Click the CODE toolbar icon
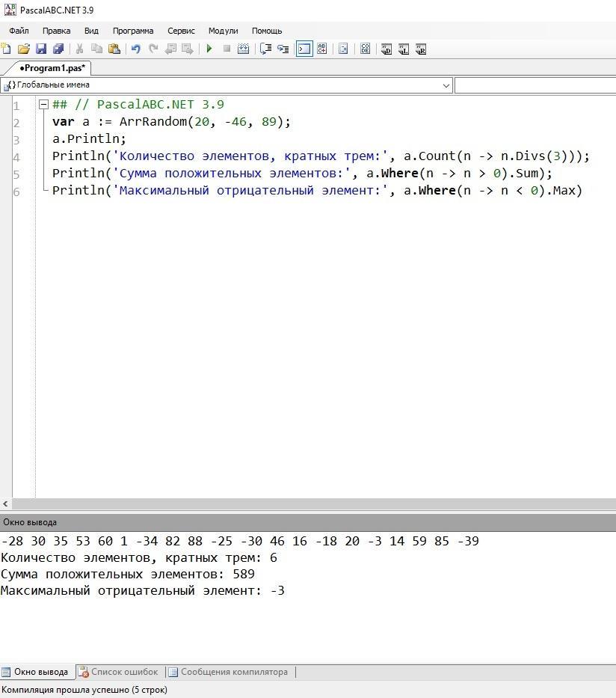616x698 pixels. tap(365, 49)
